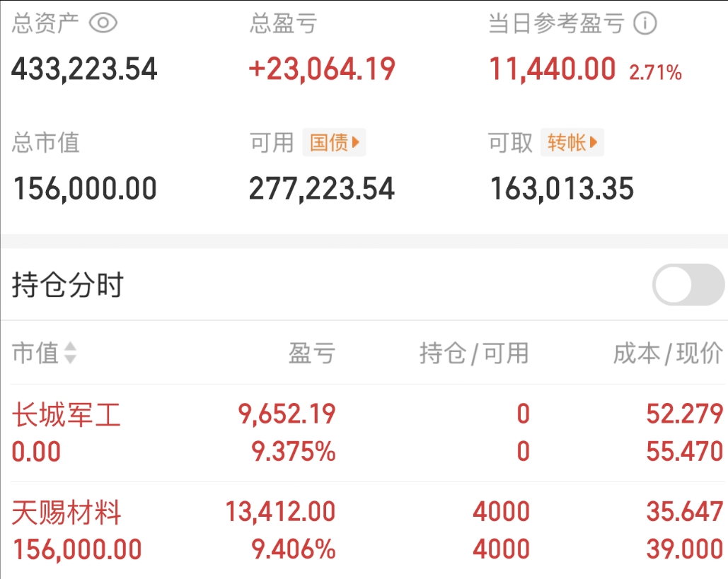Tap total profit value +23,064.19

(x=322, y=69)
